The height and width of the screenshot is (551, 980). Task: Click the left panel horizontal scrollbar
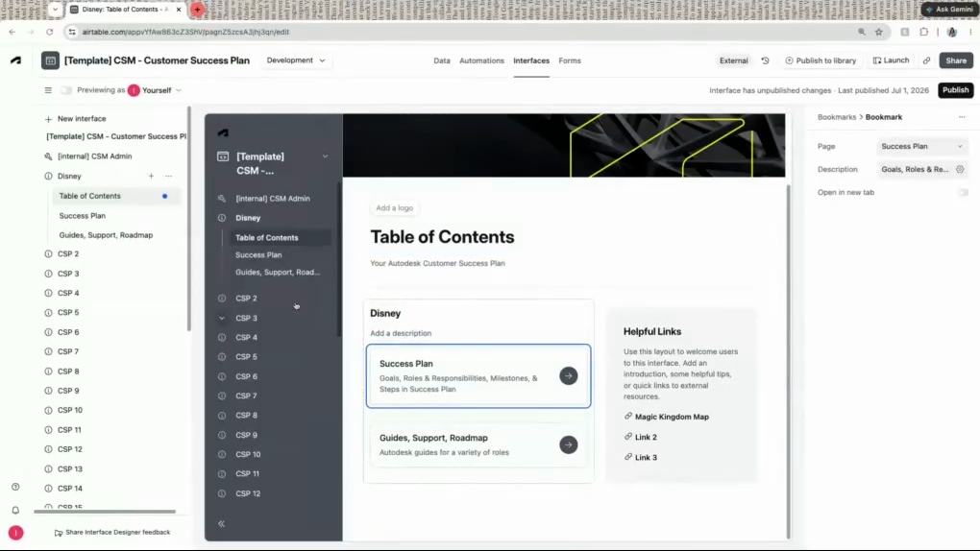tap(105, 512)
